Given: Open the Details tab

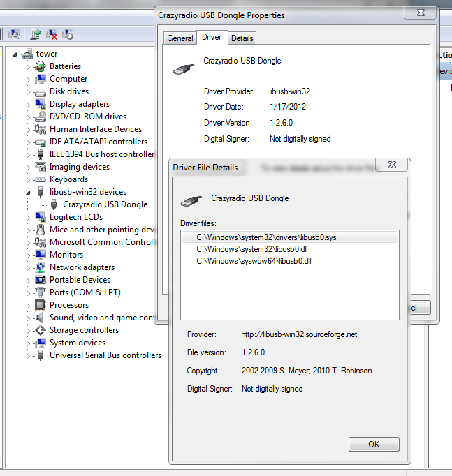Looking at the screenshot, I should [x=242, y=38].
